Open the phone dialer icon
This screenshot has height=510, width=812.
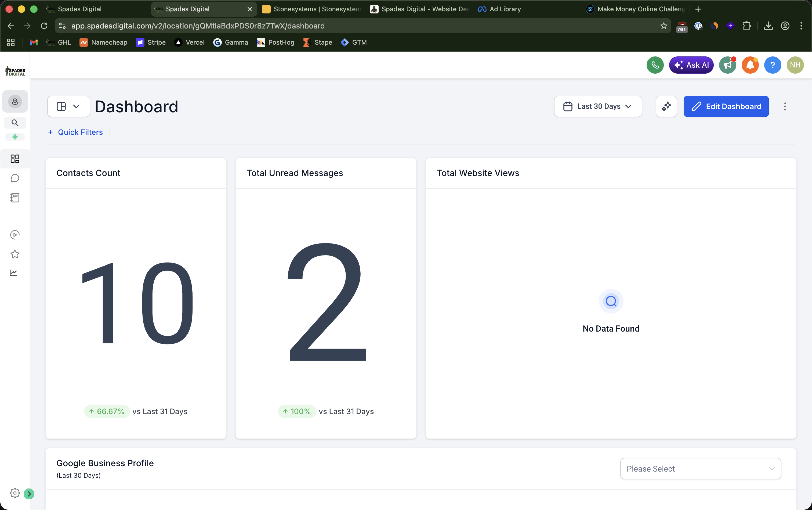tap(655, 65)
